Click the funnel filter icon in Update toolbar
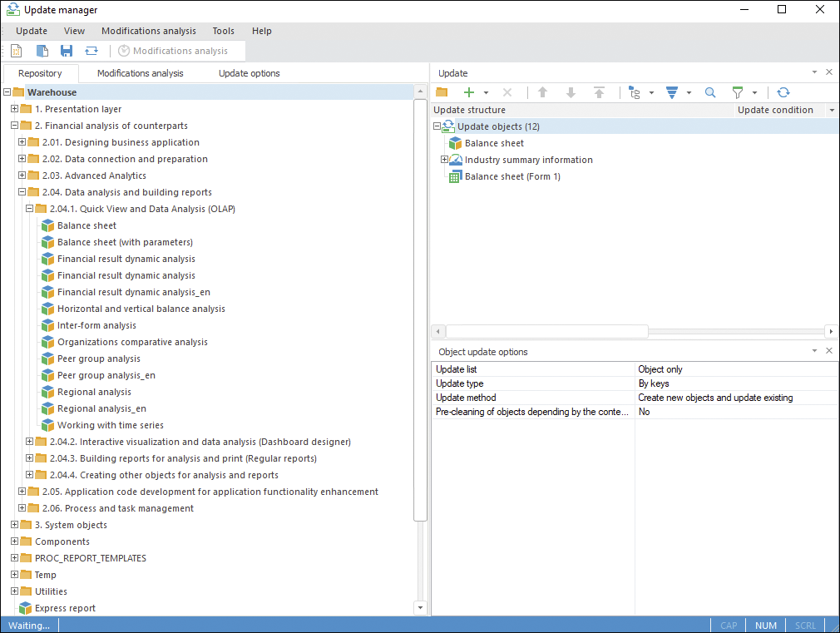Screen dimensions: 840x633 pyautogui.click(x=737, y=92)
